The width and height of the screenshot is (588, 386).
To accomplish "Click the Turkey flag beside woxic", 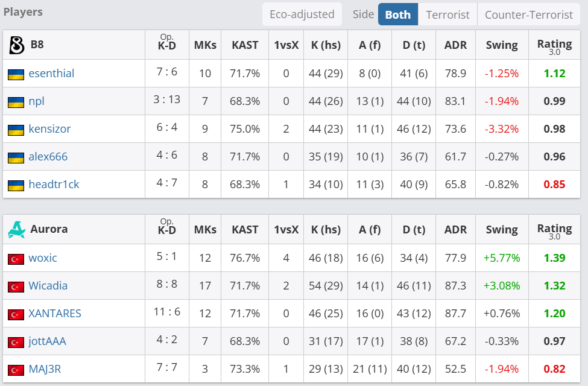I will tap(16, 259).
